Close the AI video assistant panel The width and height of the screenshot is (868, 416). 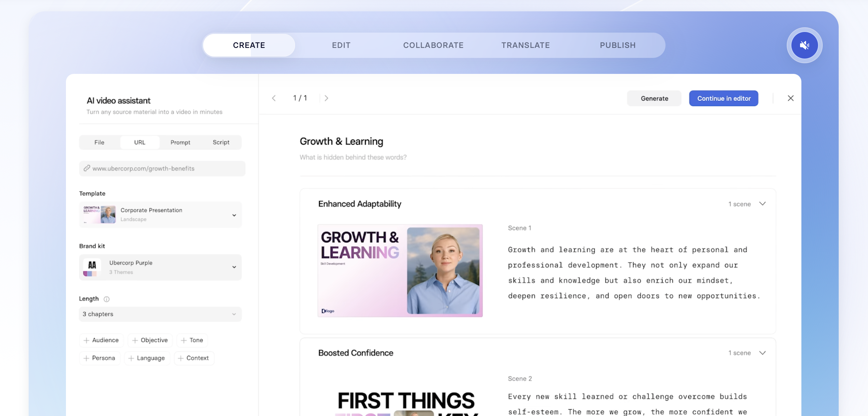click(x=790, y=98)
